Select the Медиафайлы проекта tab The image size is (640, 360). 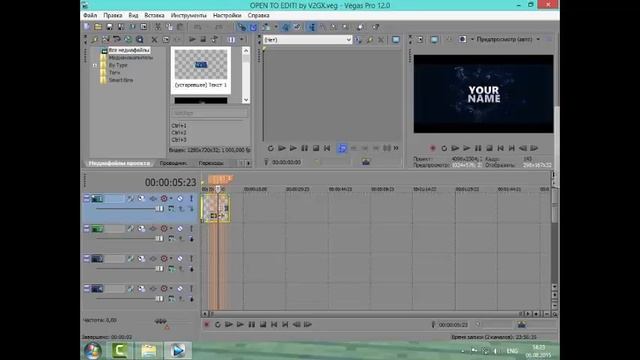(119, 163)
